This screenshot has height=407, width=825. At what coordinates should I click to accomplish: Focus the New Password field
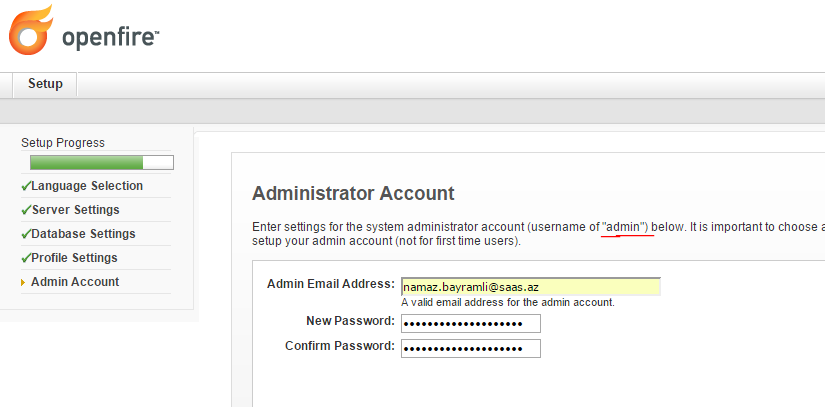pyautogui.click(x=470, y=323)
